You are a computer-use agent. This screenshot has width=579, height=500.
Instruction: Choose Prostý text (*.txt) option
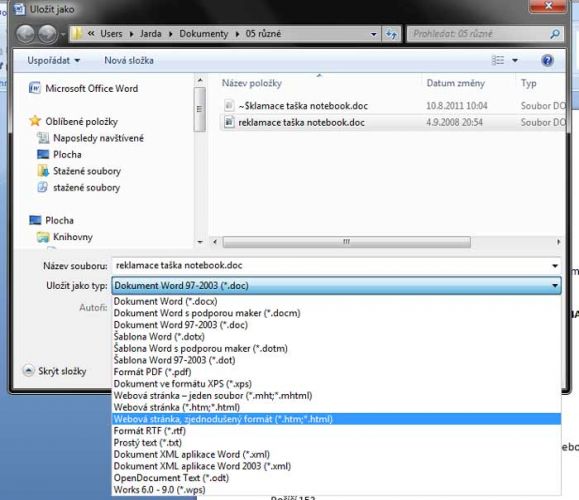(336, 442)
